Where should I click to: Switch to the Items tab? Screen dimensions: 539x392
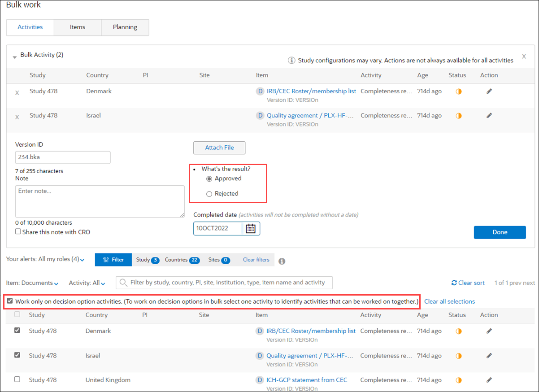(77, 27)
